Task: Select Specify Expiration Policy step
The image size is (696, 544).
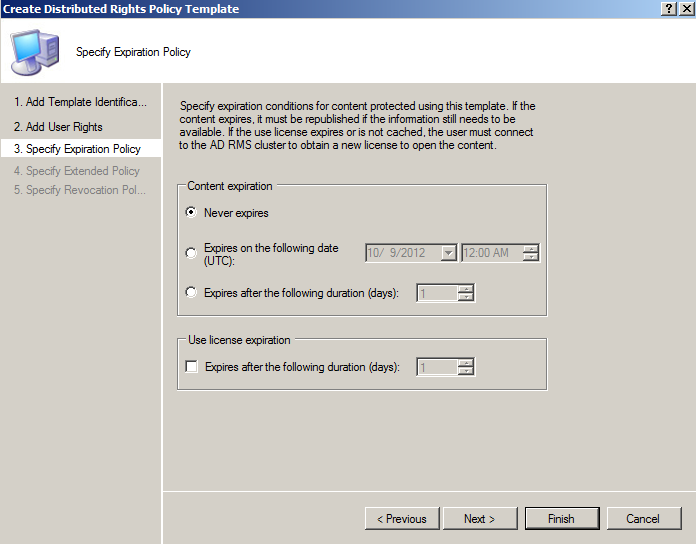Action: click(77, 149)
